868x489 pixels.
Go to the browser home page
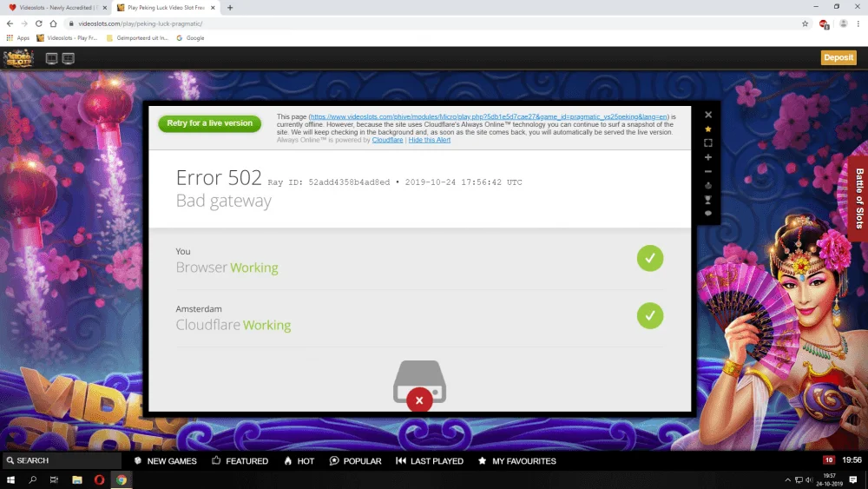53,23
